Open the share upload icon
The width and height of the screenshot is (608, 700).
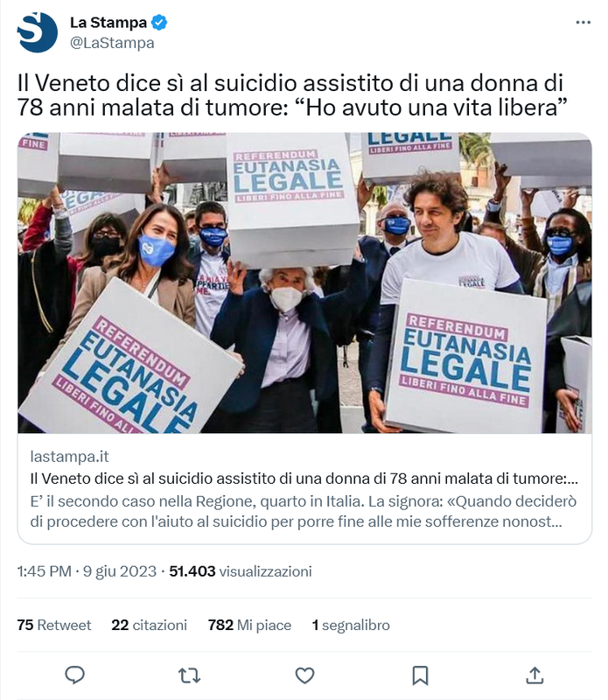coord(535,675)
